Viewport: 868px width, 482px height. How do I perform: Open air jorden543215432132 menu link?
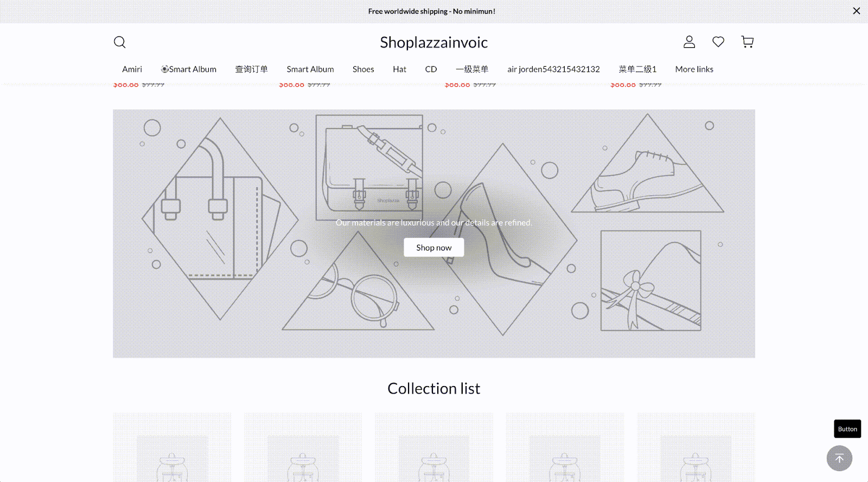[x=554, y=69]
